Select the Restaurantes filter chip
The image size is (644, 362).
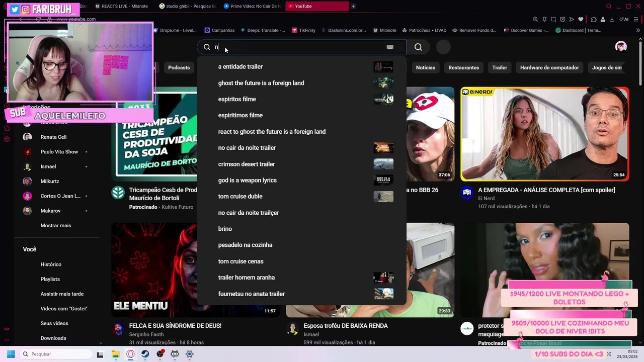(463, 67)
